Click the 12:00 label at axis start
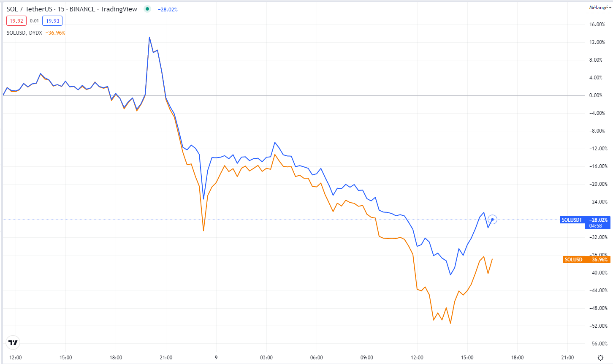The height and width of the screenshot is (364, 613). click(x=16, y=358)
